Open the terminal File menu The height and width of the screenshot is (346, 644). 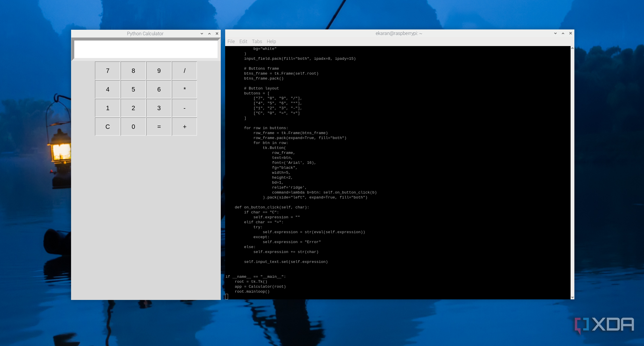click(231, 41)
